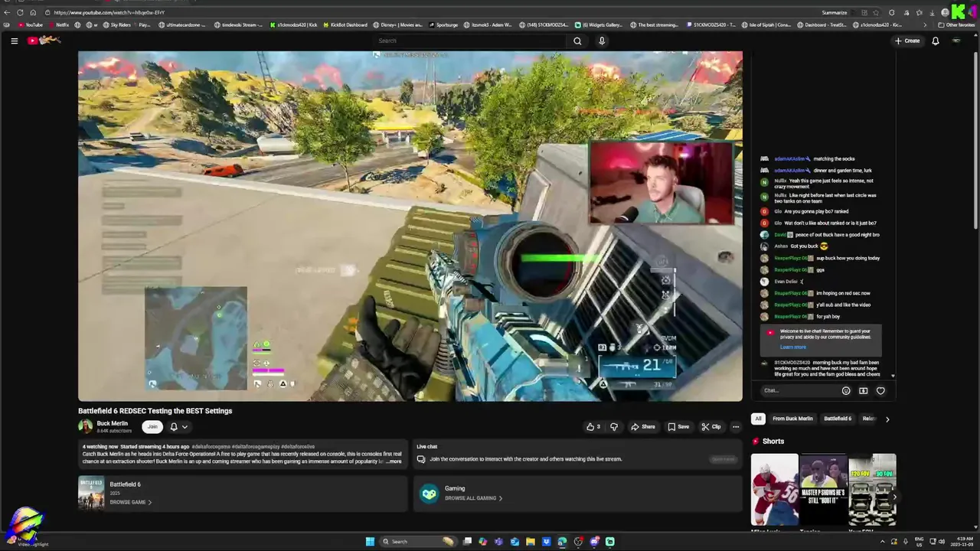Open File Explorer from taskbar
The image size is (980, 551).
530,541
